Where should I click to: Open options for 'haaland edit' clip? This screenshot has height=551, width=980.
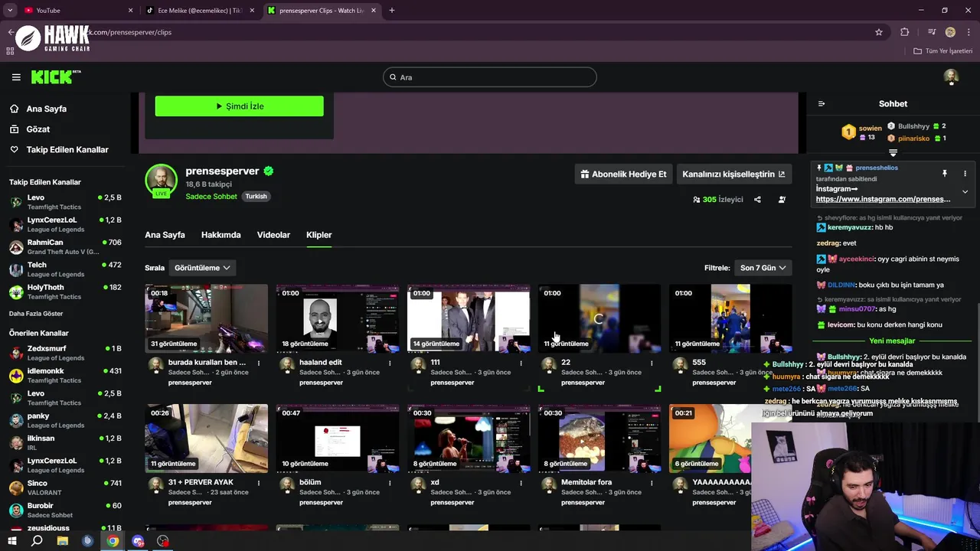click(x=390, y=364)
